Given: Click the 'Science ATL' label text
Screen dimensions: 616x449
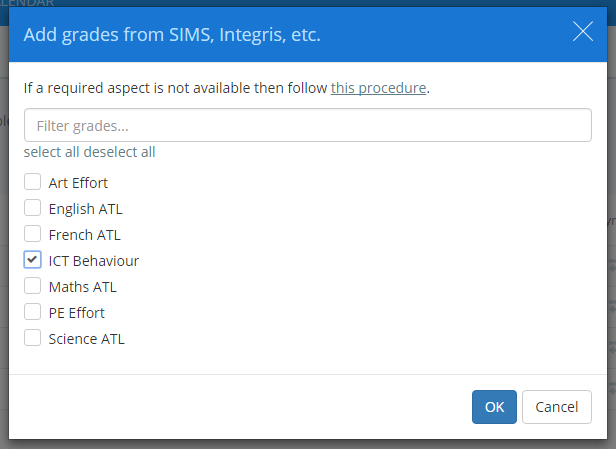Looking at the screenshot, I should coord(86,339).
